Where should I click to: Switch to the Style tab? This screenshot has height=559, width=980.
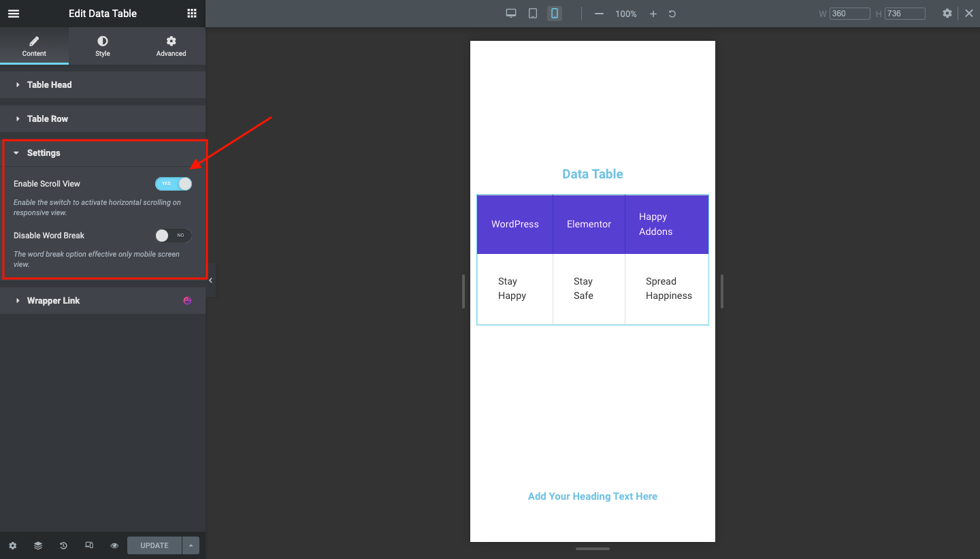[102, 46]
